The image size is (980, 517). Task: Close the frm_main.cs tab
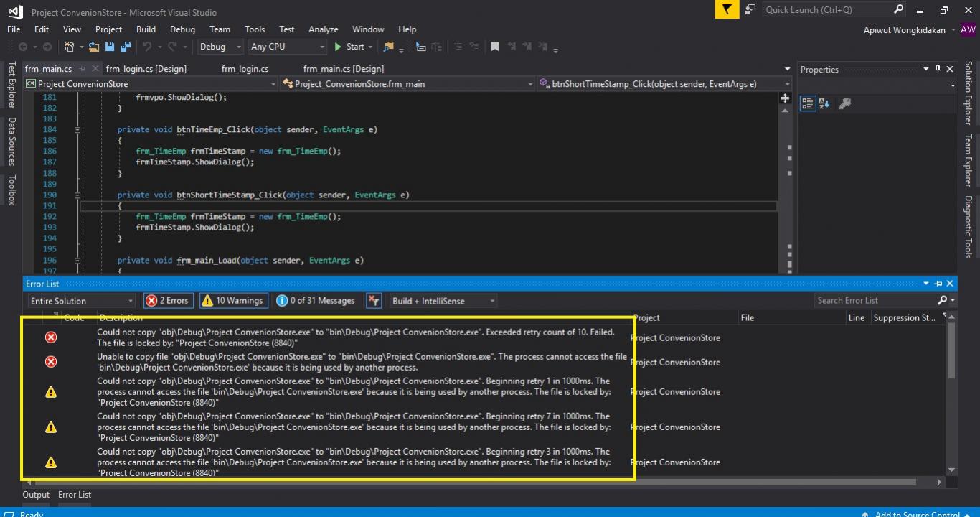[95, 69]
